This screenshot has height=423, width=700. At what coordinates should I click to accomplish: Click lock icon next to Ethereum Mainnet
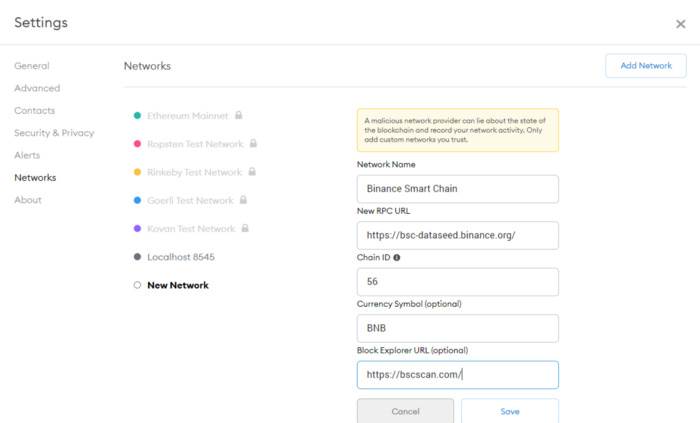pos(239,115)
